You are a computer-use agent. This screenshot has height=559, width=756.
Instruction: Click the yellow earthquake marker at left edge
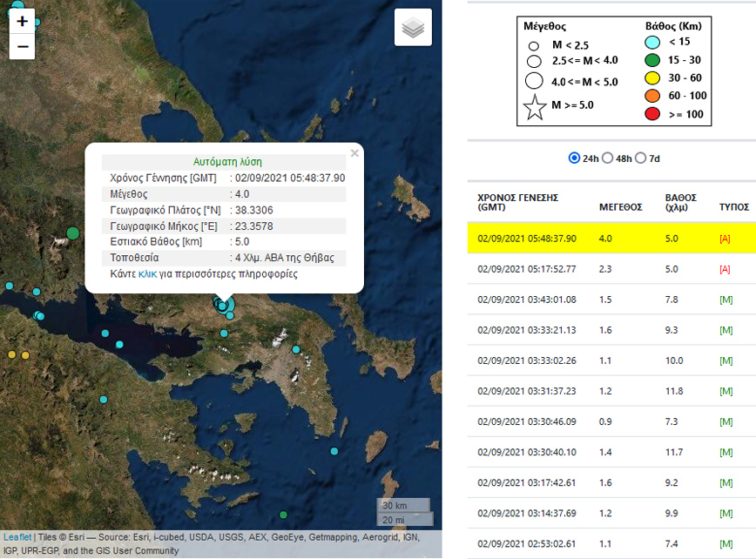click(12, 355)
